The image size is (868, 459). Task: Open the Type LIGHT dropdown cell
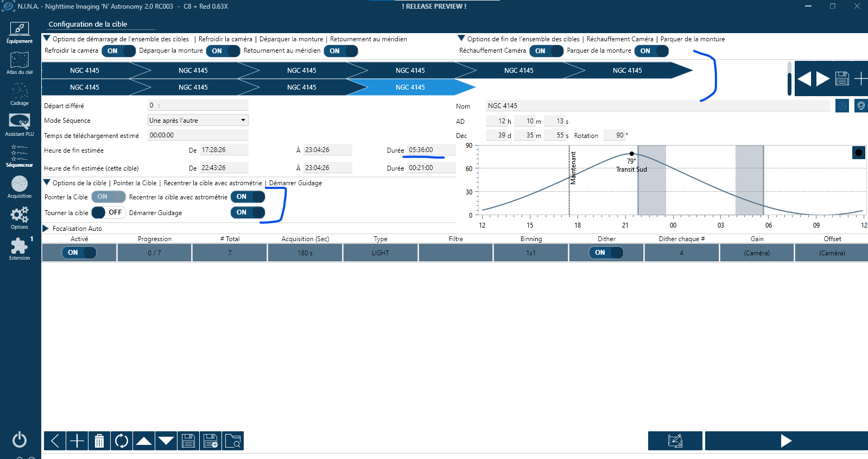point(381,253)
